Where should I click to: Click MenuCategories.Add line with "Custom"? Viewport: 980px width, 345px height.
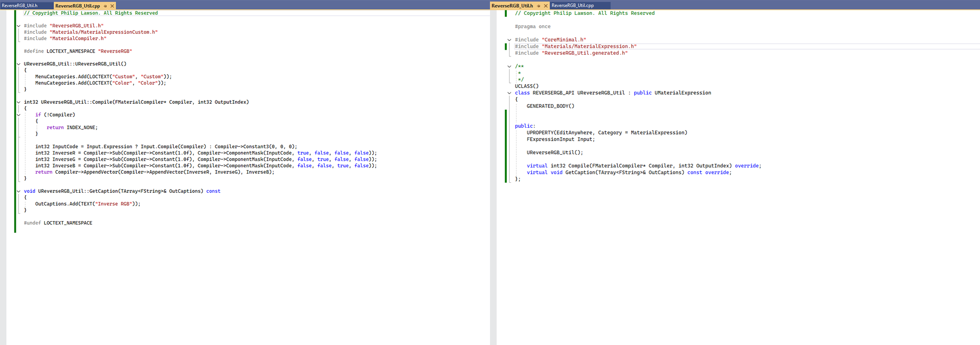(x=103, y=77)
